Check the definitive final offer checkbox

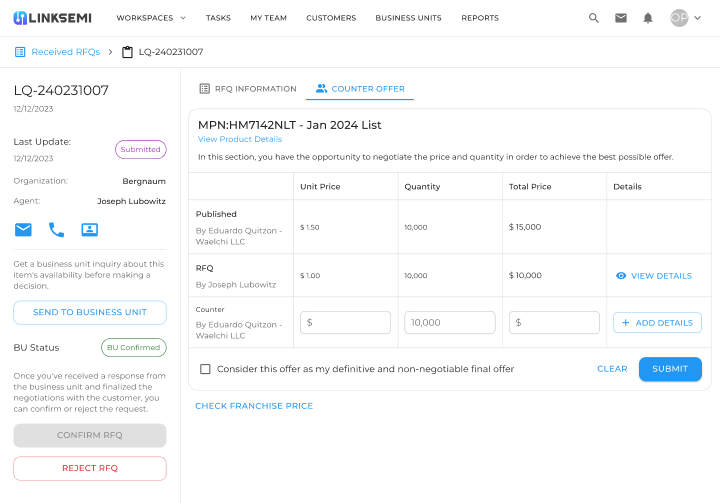tap(205, 369)
